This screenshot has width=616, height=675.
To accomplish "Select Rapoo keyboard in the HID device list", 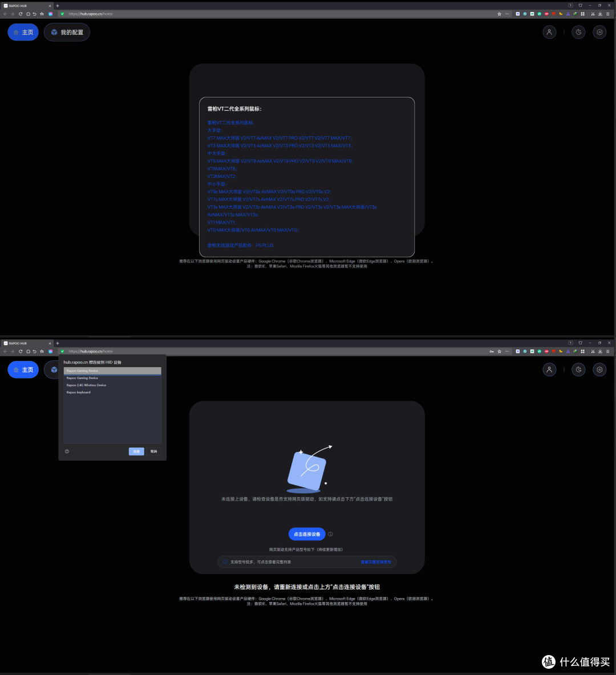I will [x=112, y=392].
